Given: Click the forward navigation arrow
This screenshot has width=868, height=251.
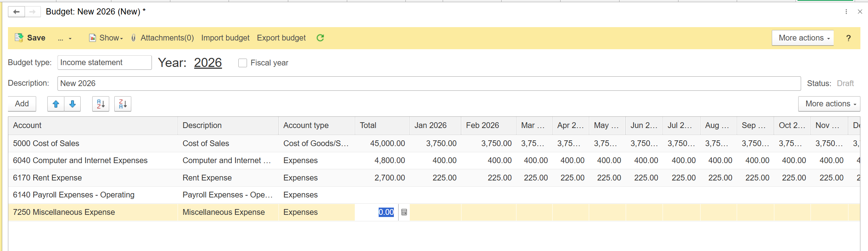Looking at the screenshot, I should (33, 12).
